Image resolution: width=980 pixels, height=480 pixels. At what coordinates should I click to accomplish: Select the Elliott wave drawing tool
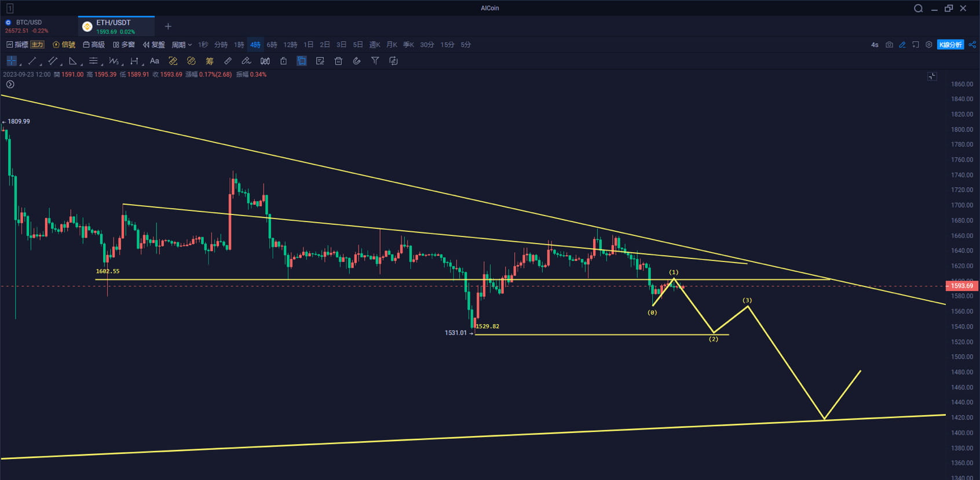click(x=114, y=61)
